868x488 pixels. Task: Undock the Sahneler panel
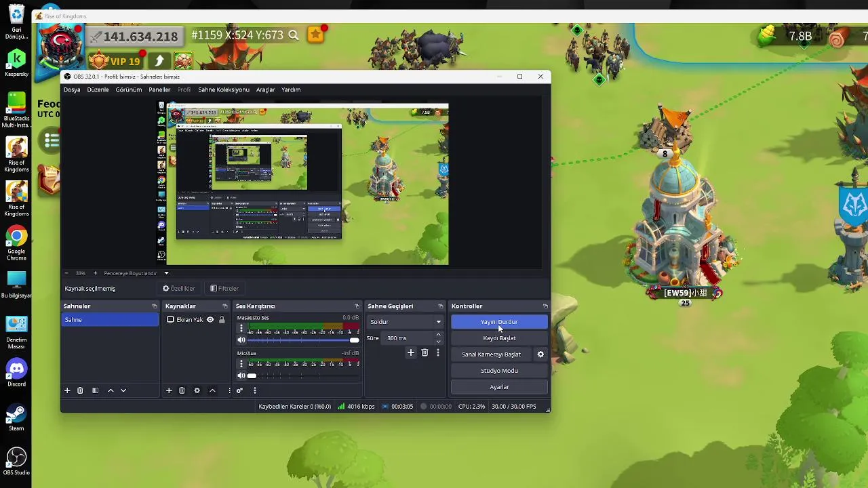[154, 306]
